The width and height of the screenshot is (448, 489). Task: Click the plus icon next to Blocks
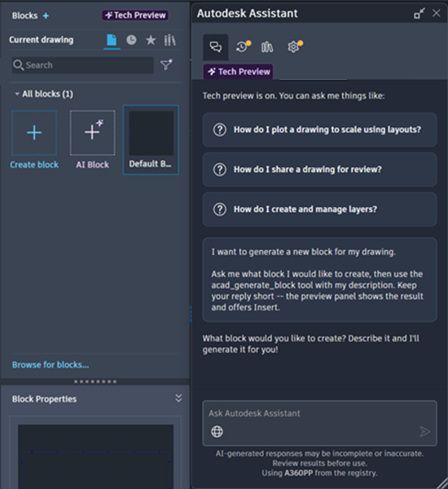point(46,15)
